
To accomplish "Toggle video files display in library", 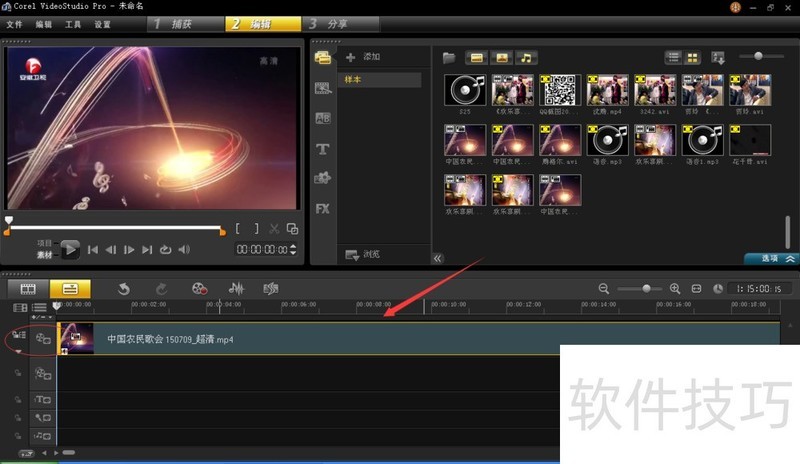I will (x=477, y=57).
